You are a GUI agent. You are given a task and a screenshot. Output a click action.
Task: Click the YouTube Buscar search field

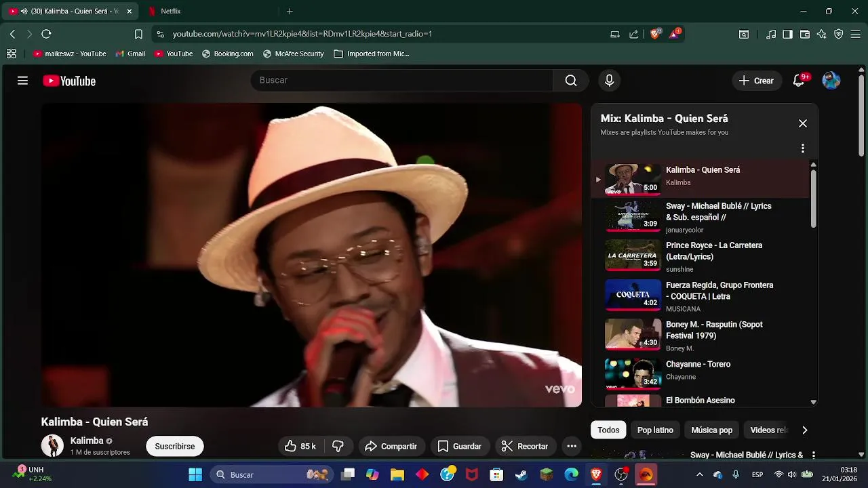point(401,80)
